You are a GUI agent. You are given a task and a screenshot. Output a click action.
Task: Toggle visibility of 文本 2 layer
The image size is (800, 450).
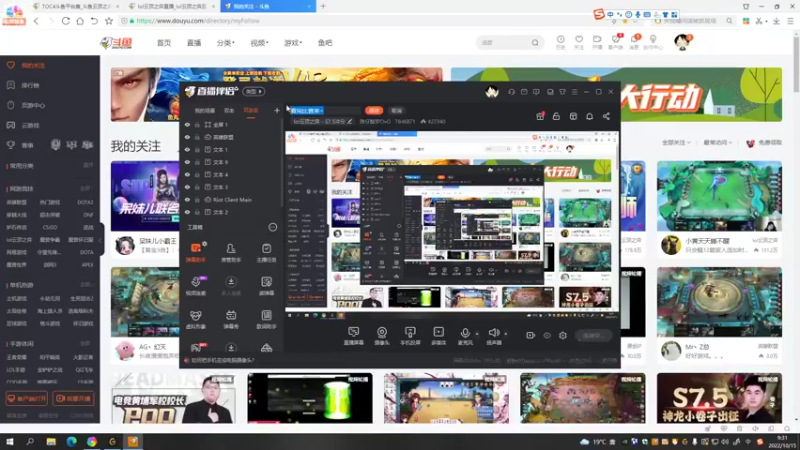point(187,212)
